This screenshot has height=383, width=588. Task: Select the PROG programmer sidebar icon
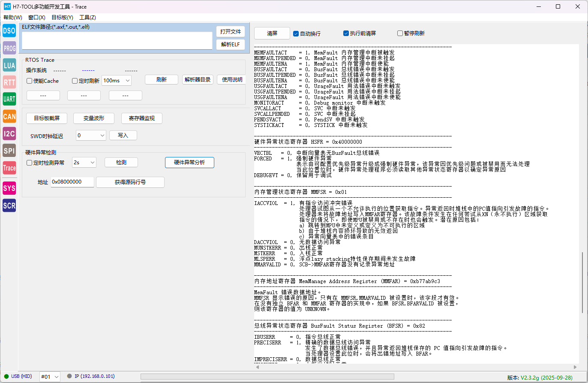tap(9, 48)
